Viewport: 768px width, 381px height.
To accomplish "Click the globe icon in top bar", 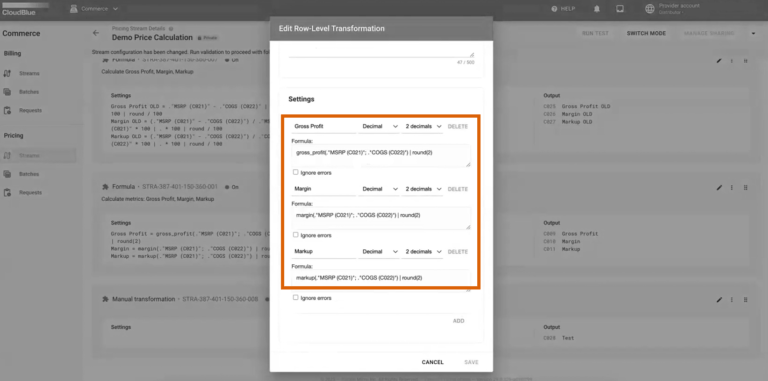I will coord(649,9).
